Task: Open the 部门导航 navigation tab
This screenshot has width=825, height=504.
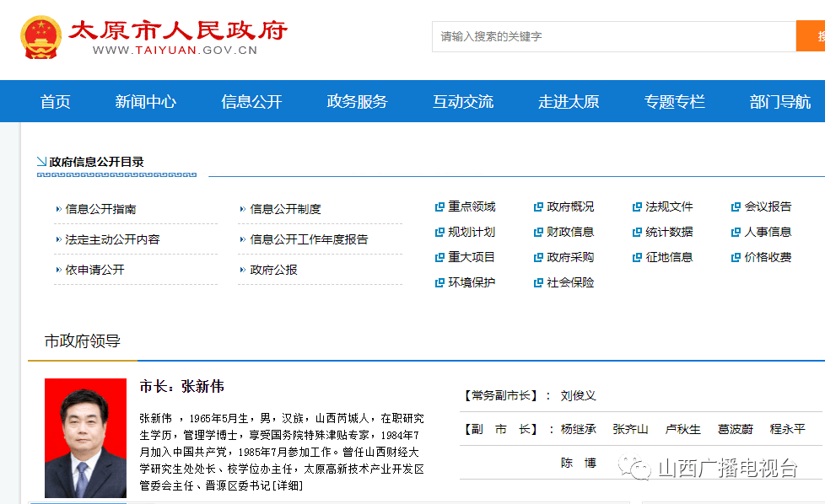Action: click(x=780, y=101)
